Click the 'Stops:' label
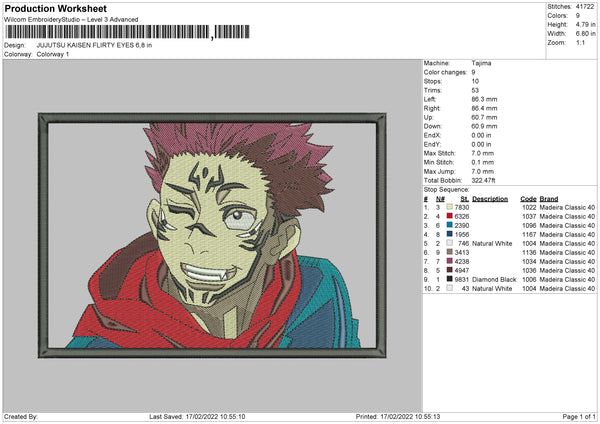The image size is (600, 424). (x=433, y=81)
